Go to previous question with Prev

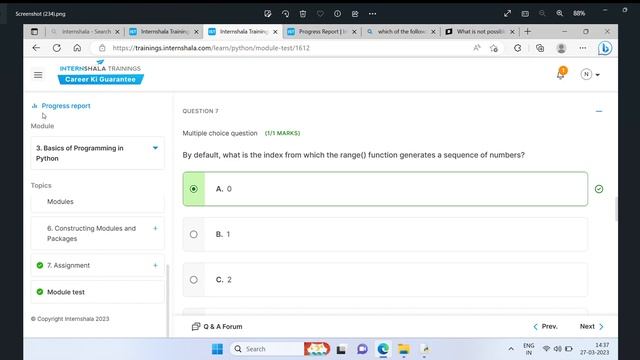pos(545,327)
